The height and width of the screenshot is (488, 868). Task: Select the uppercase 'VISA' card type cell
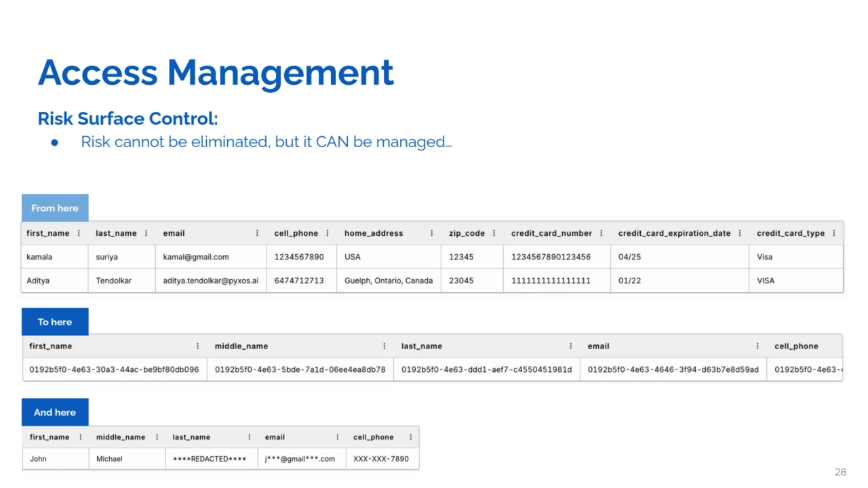coord(796,281)
